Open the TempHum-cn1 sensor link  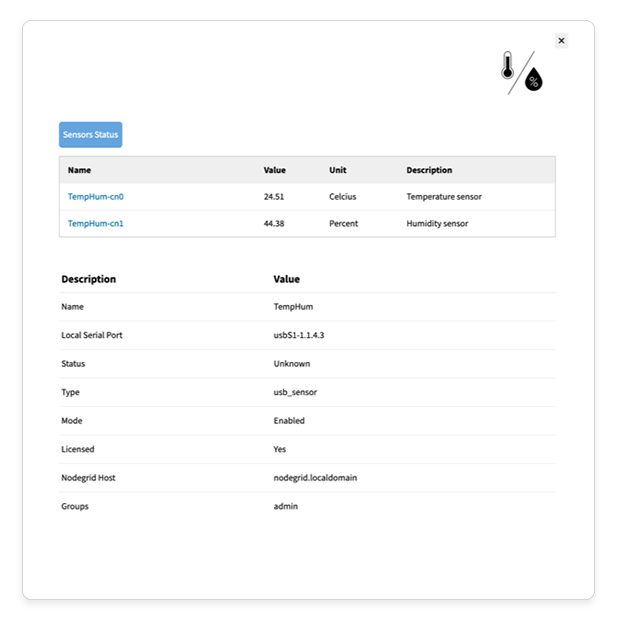(x=96, y=224)
